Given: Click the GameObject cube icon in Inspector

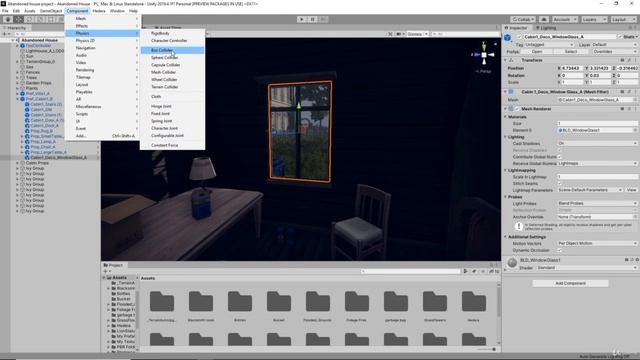Looking at the screenshot, I should 508,38.
